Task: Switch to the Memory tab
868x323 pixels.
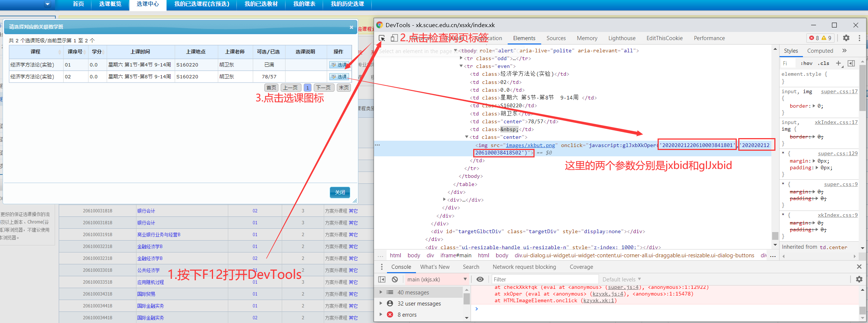Action: 587,38
